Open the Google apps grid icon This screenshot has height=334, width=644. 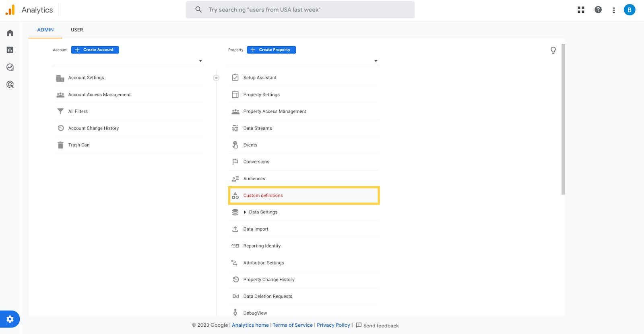(581, 10)
